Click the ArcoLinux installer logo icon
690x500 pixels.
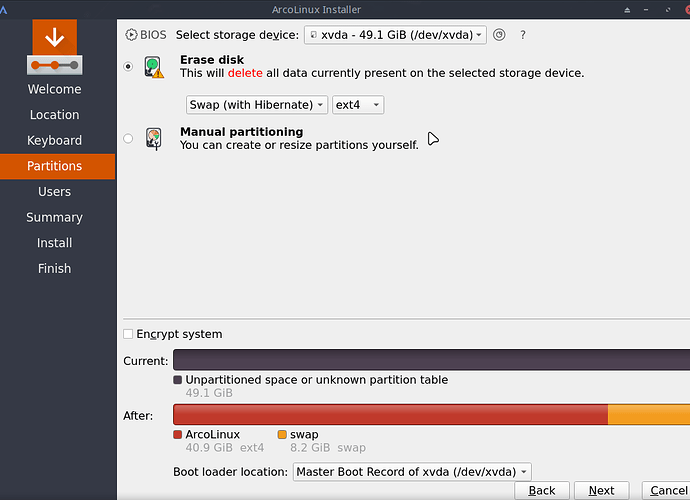coord(55,47)
